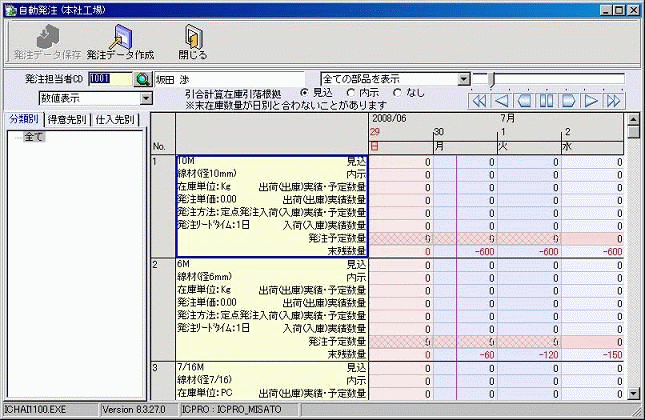Select the 6M item description cell
This screenshot has width=645, height=420.
point(272,310)
